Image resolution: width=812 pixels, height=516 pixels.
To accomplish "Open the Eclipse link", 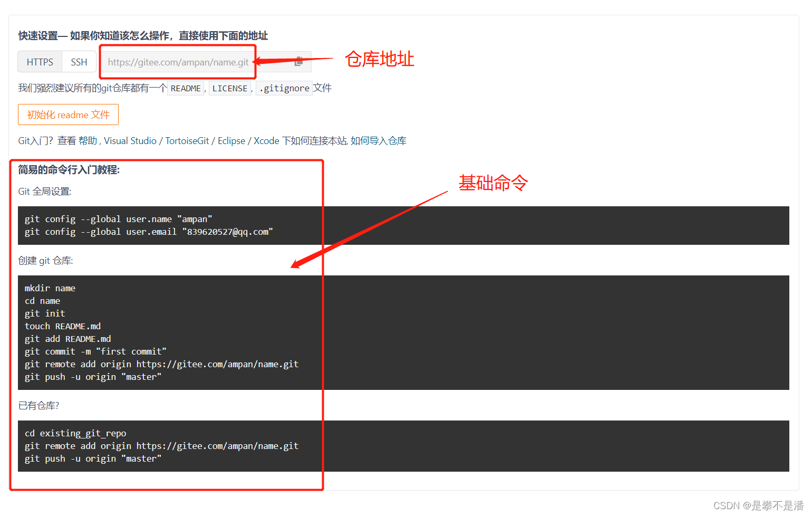I will [x=231, y=140].
